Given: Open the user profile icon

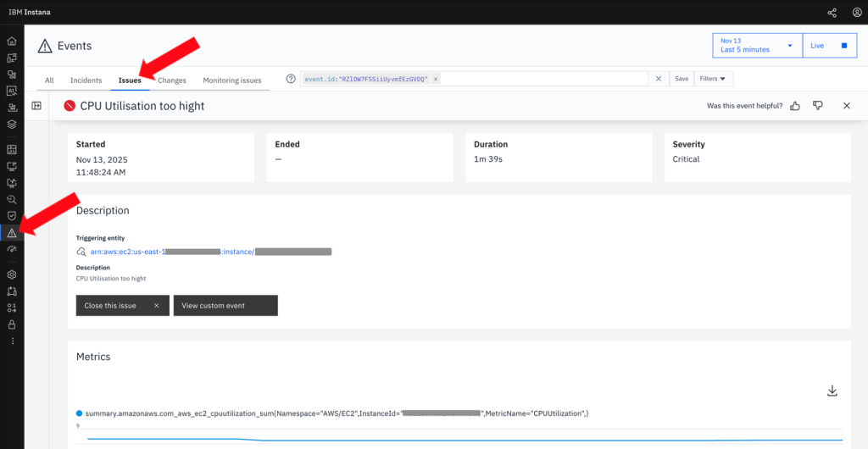Looking at the screenshot, I should (856, 12).
